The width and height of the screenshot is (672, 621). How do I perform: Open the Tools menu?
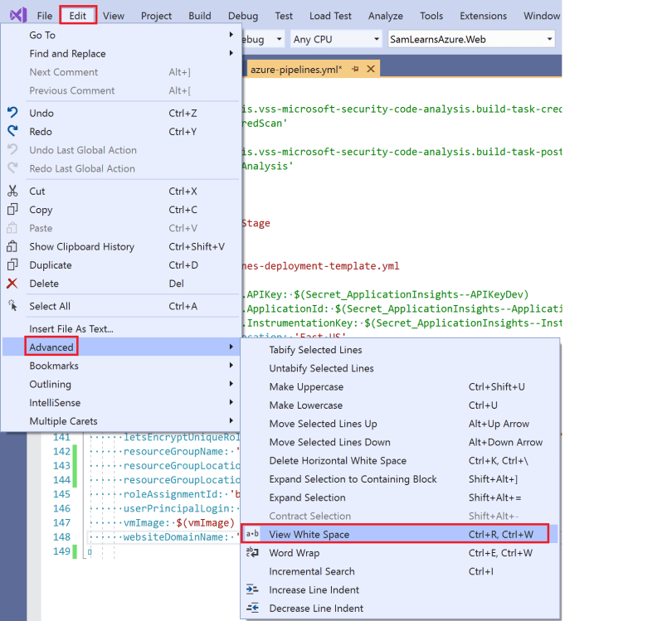pyautogui.click(x=431, y=16)
